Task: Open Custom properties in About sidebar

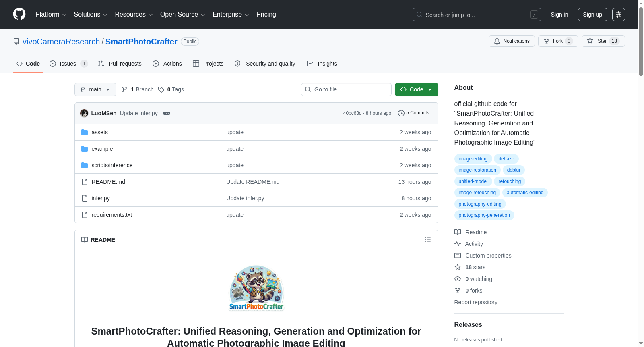Action: (483, 256)
